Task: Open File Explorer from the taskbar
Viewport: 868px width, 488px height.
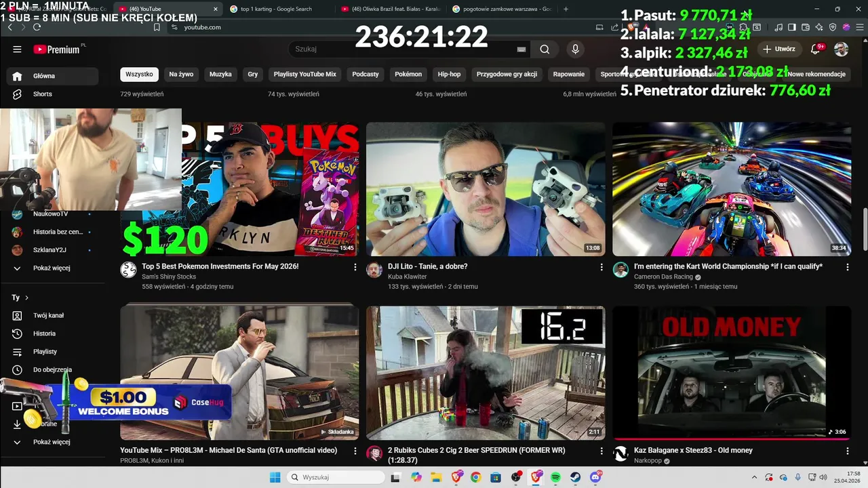Action: [436, 477]
